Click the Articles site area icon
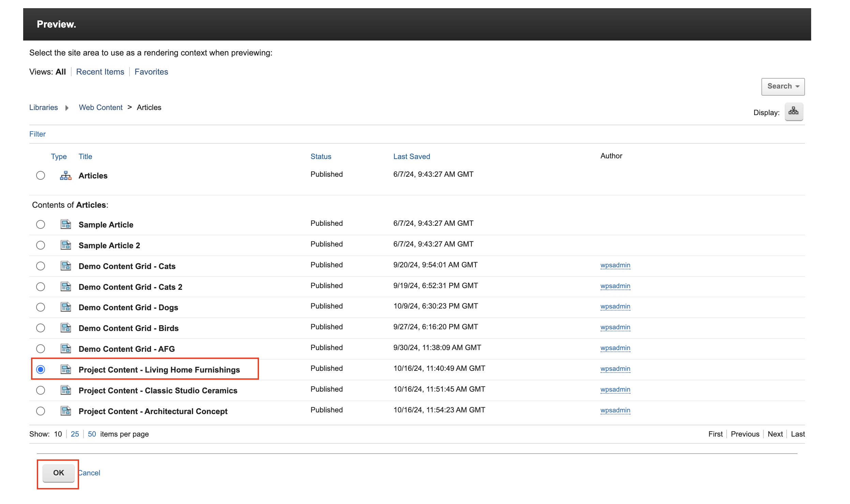 pyautogui.click(x=65, y=176)
